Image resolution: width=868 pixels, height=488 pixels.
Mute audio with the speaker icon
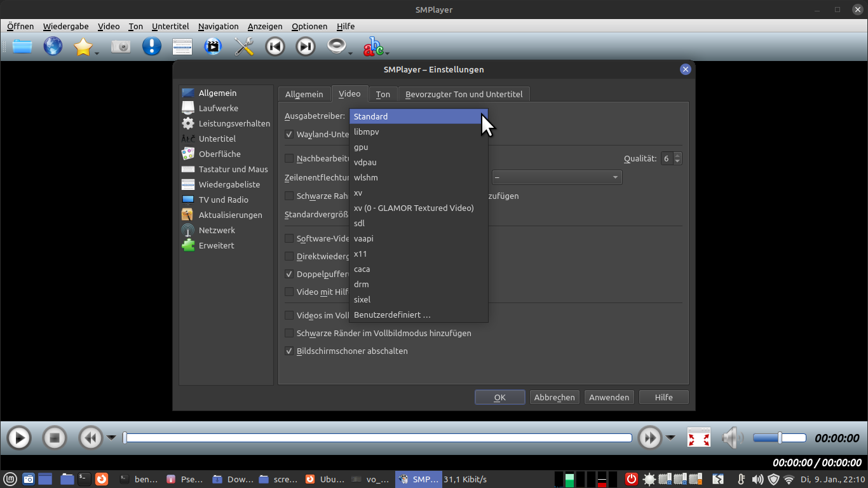tap(733, 438)
